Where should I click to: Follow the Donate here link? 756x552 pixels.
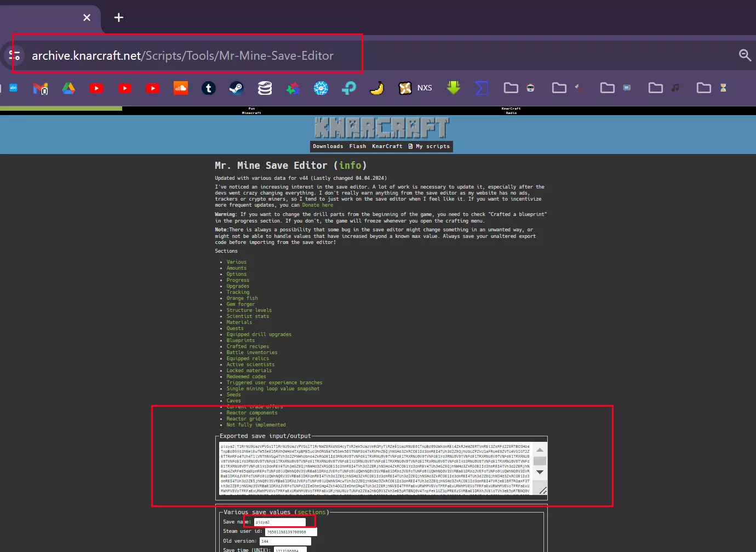point(318,205)
